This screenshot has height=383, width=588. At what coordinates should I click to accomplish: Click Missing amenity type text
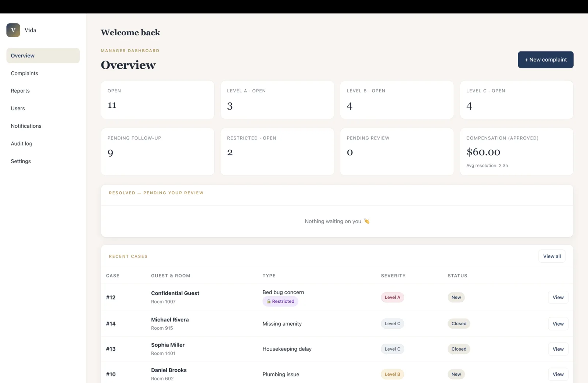pyautogui.click(x=282, y=324)
